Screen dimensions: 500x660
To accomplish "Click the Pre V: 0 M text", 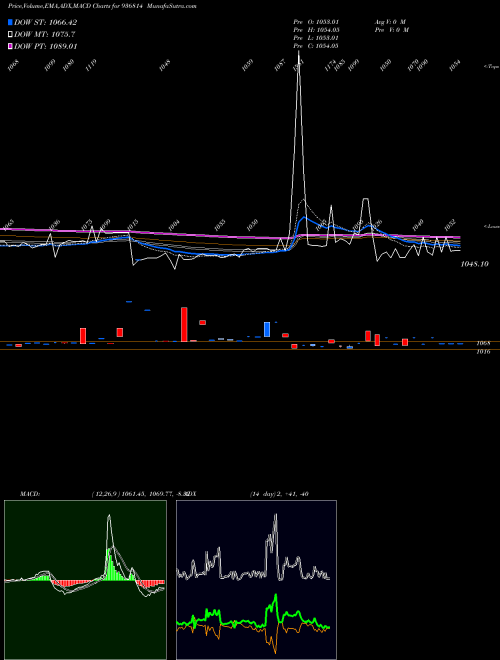I will pos(392,30).
